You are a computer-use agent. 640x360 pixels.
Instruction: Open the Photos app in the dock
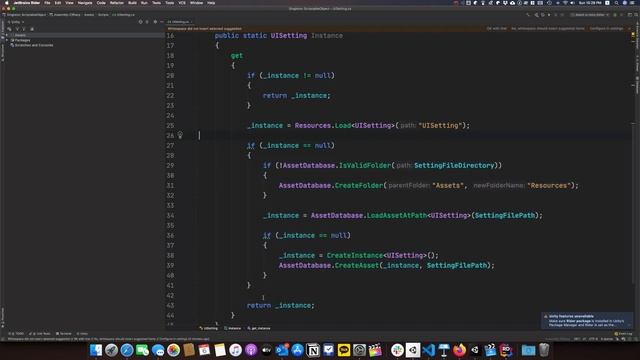pyautogui.click(x=173, y=350)
